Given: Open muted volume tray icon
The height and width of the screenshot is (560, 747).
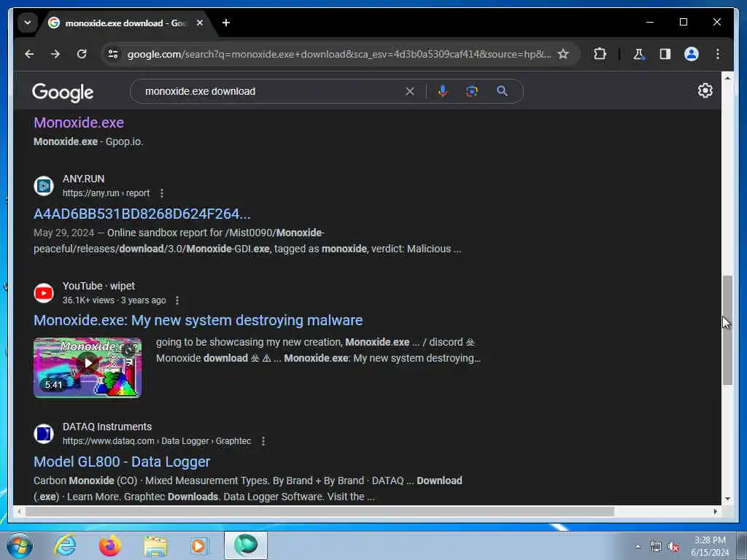Looking at the screenshot, I should click(x=673, y=547).
